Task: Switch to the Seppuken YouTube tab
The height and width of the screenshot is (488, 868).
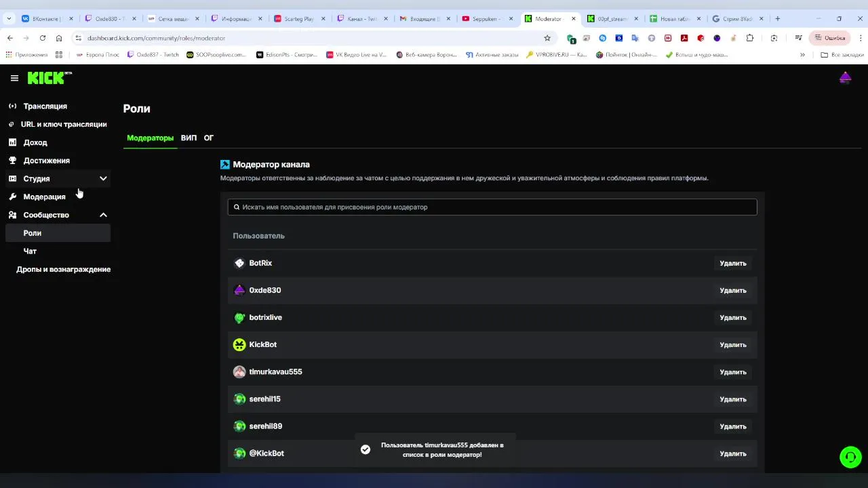Action: pyautogui.click(x=486, y=18)
